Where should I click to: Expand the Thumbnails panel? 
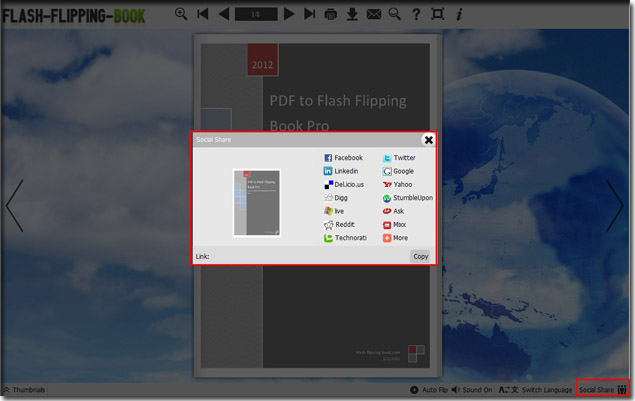[x=24, y=390]
